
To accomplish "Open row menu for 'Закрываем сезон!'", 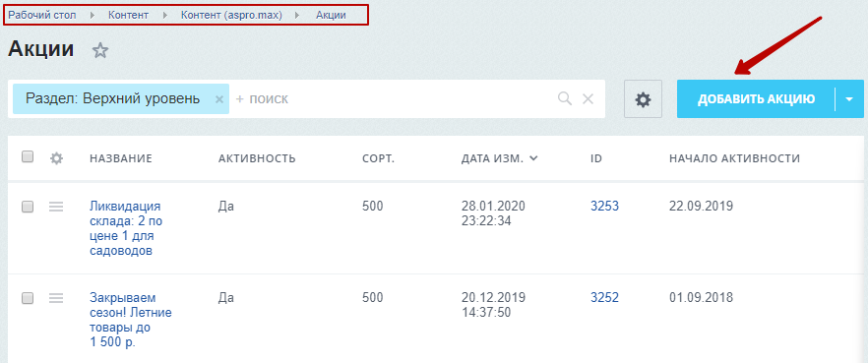I will pos(56,298).
